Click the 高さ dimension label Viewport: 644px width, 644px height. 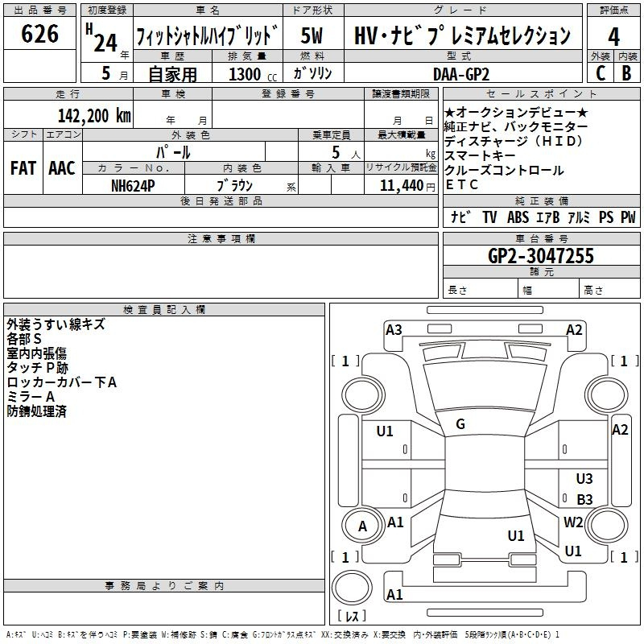click(593, 291)
